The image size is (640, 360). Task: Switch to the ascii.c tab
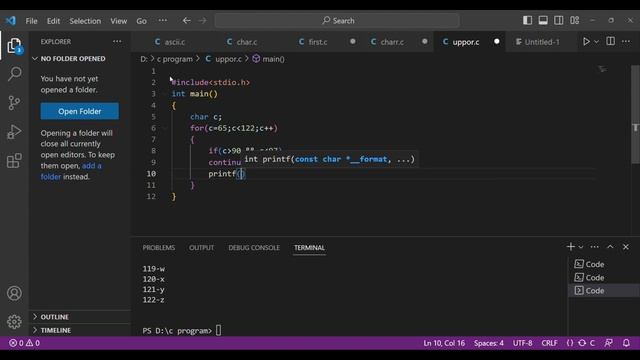[x=170, y=42]
